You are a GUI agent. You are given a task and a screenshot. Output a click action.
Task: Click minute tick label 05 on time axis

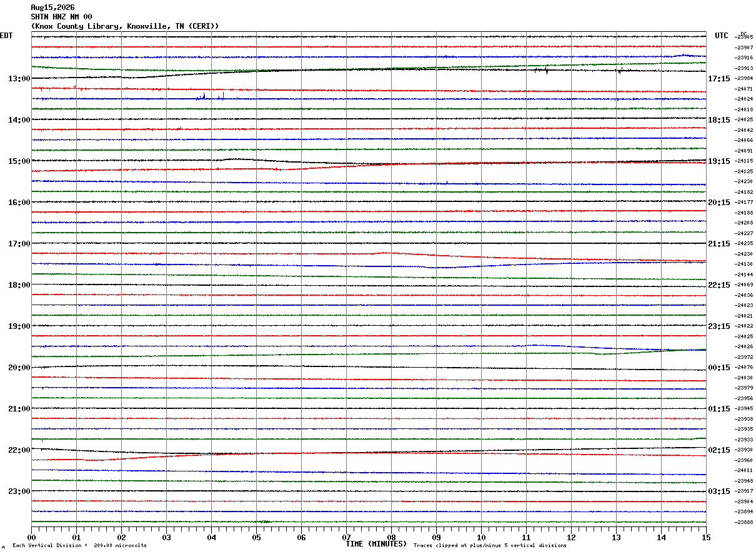(x=256, y=538)
